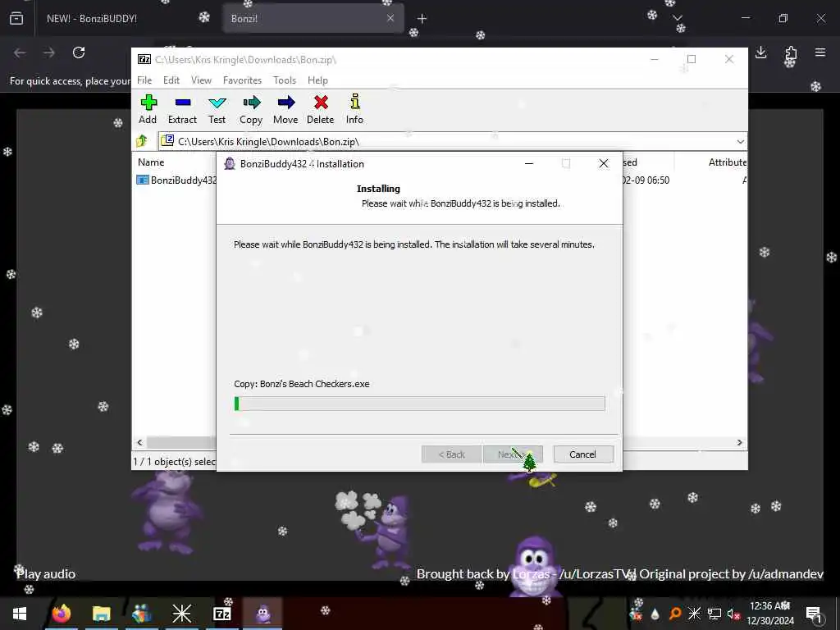Image resolution: width=840 pixels, height=630 pixels.
Task: Close the Bonzi! browser tab
Action: pyautogui.click(x=390, y=18)
